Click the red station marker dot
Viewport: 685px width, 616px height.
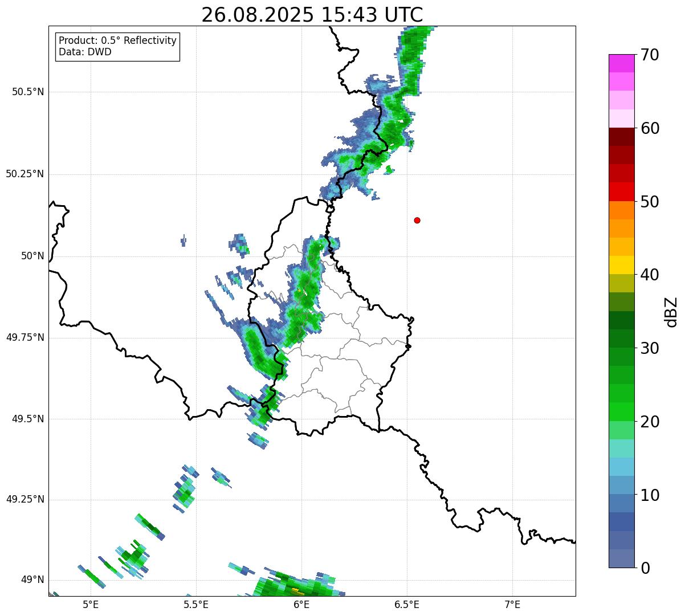click(x=417, y=220)
